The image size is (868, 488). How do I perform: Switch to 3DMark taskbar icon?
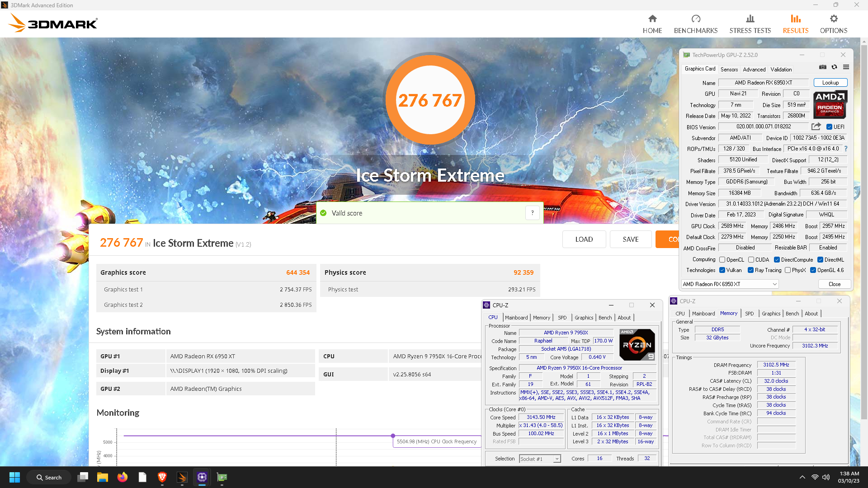[182, 477]
